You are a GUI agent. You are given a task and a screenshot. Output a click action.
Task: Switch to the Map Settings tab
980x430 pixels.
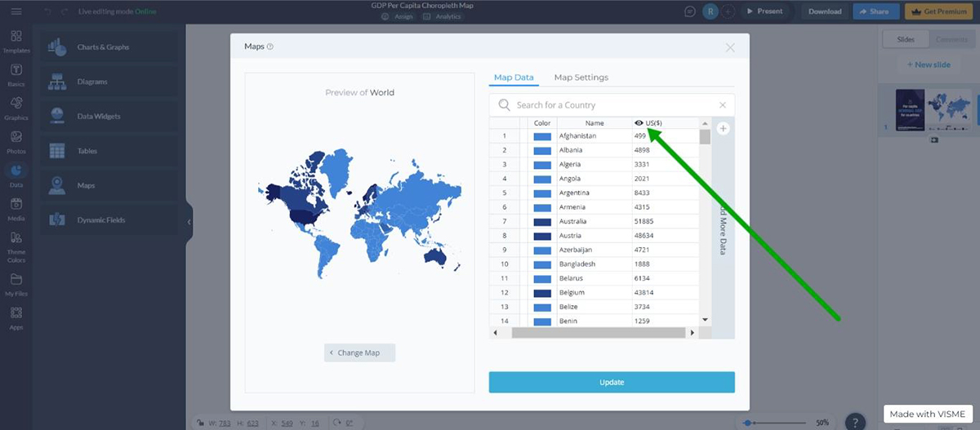(x=581, y=78)
